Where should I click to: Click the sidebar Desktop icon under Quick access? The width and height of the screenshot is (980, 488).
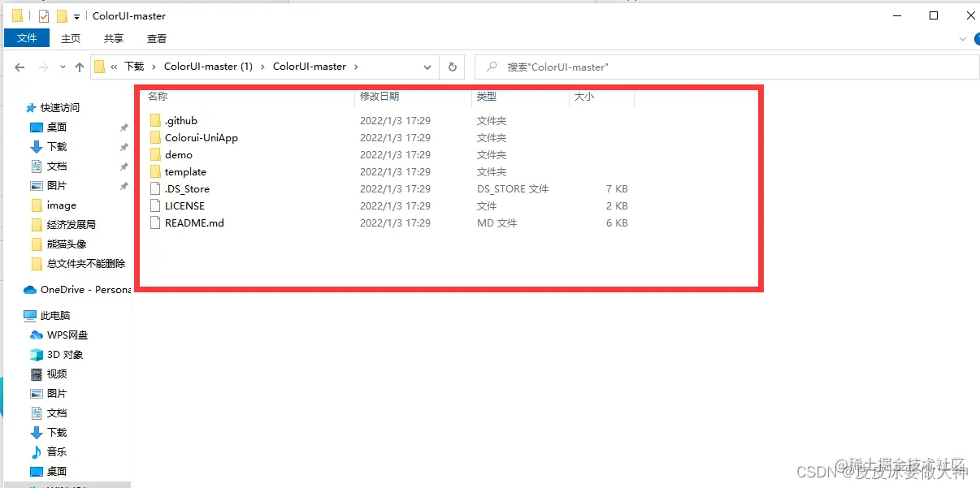[x=36, y=127]
